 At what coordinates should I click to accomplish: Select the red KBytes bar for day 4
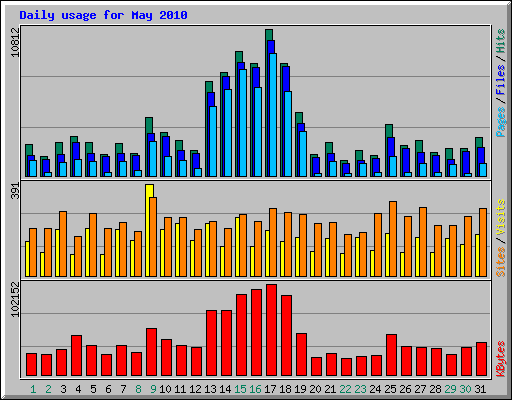(76, 356)
